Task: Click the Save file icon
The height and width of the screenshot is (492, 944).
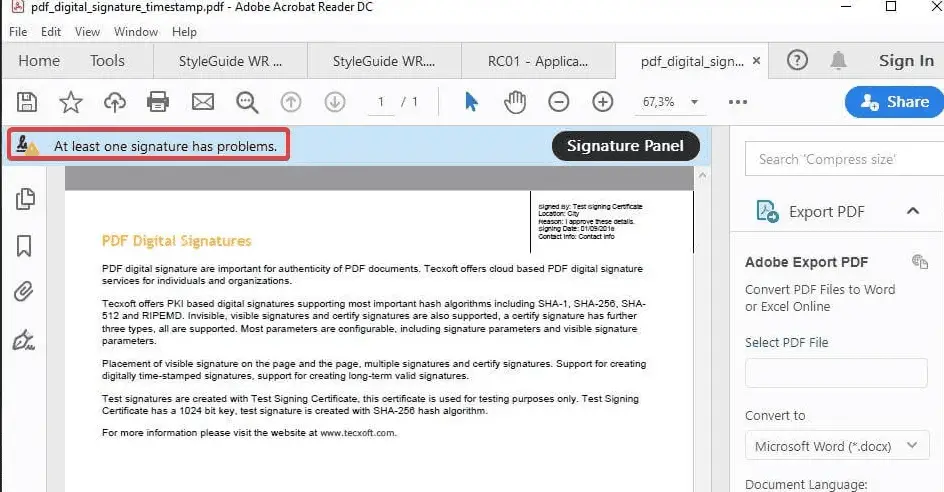Action: [x=27, y=101]
